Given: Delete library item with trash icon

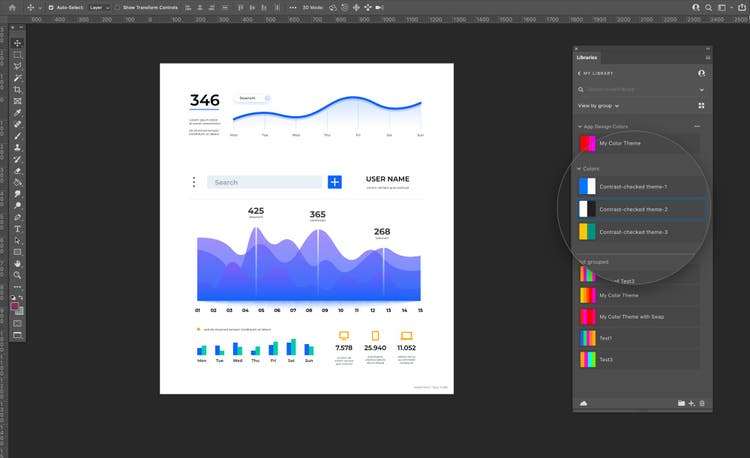Looking at the screenshot, I should pos(702,403).
